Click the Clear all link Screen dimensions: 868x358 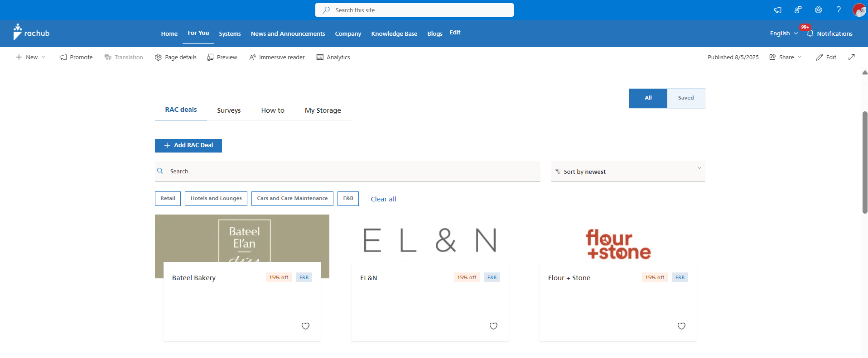pos(383,199)
